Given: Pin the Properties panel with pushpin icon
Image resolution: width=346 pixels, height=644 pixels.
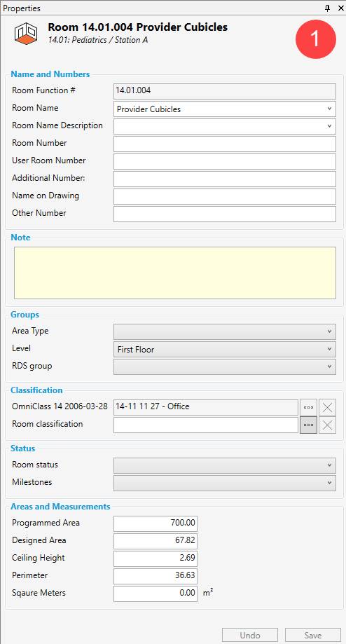Looking at the screenshot, I should coord(328,8).
